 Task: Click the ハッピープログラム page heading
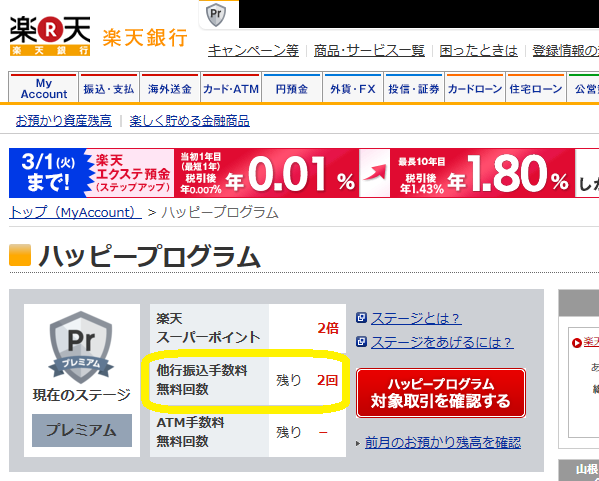click(x=149, y=256)
